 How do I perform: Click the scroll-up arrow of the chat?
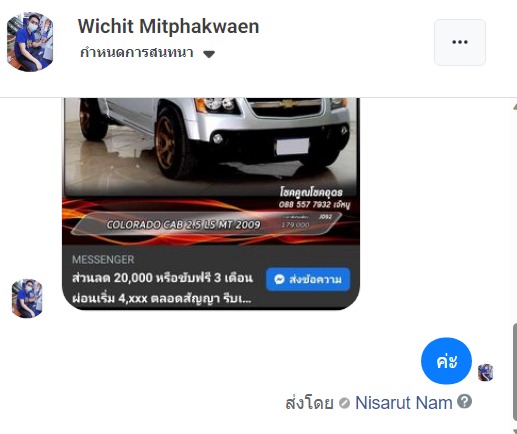pyautogui.click(x=515, y=106)
